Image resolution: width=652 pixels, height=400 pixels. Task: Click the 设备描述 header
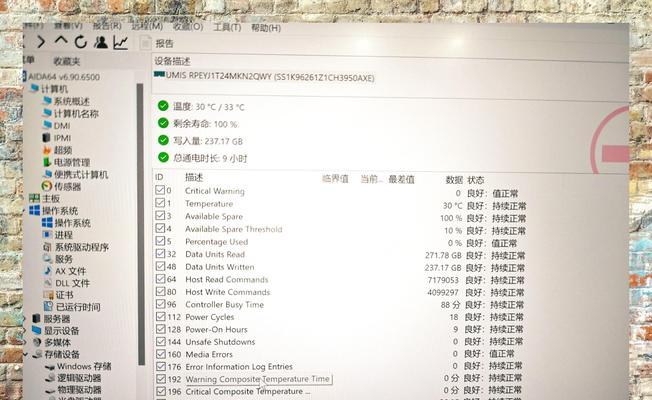click(x=172, y=61)
